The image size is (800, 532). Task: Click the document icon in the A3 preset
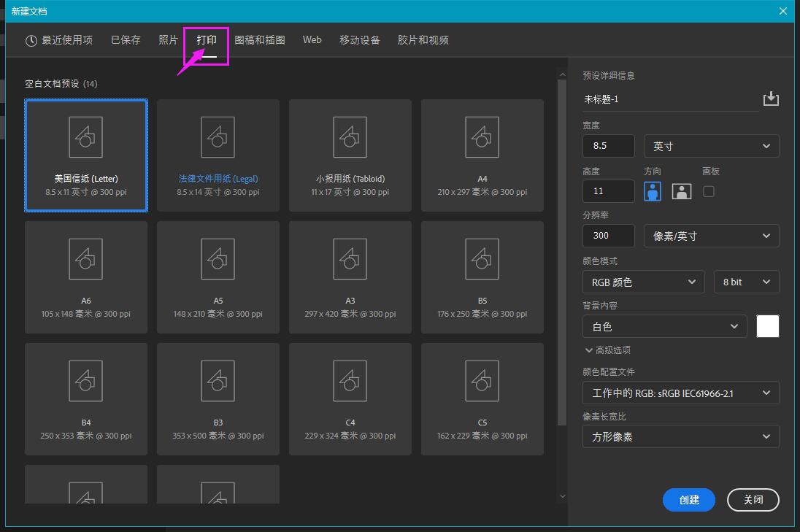pyautogui.click(x=350, y=259)
